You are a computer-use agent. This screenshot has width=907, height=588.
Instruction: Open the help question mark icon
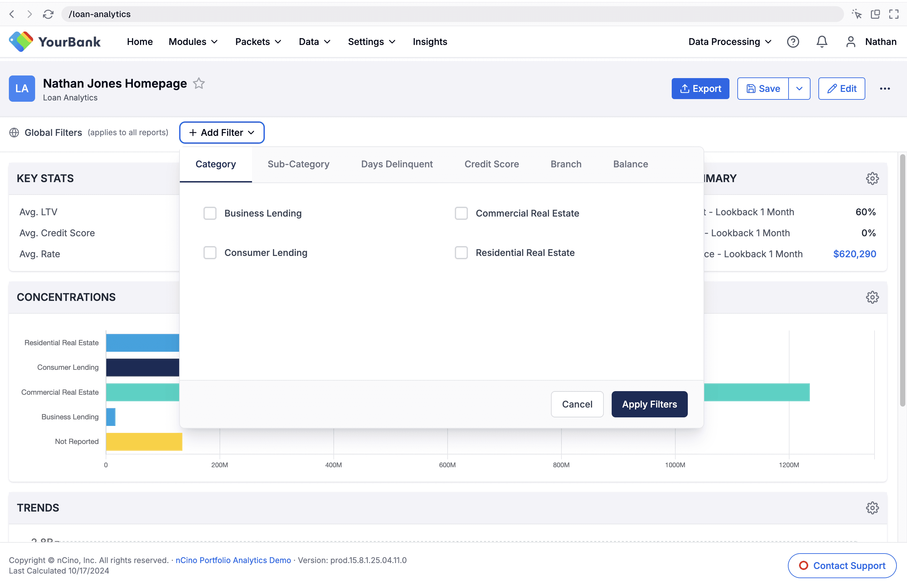click(x=793, y=42)
